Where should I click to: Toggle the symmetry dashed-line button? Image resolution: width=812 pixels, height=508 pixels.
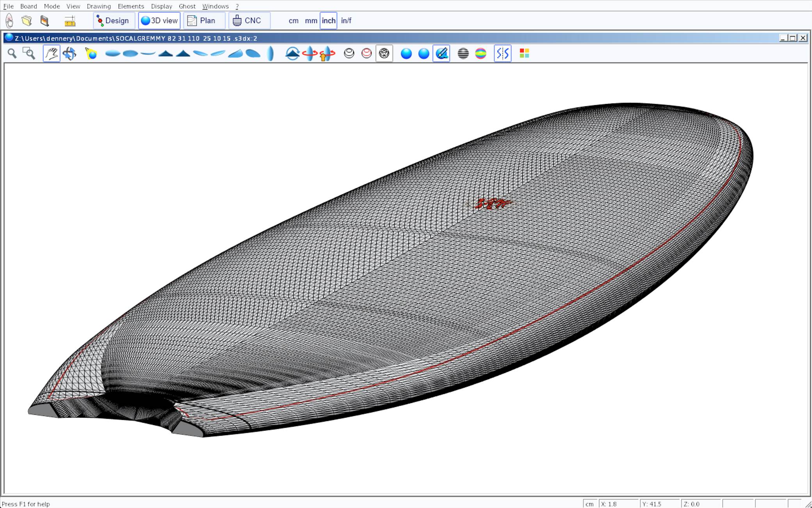click(502, 54)
